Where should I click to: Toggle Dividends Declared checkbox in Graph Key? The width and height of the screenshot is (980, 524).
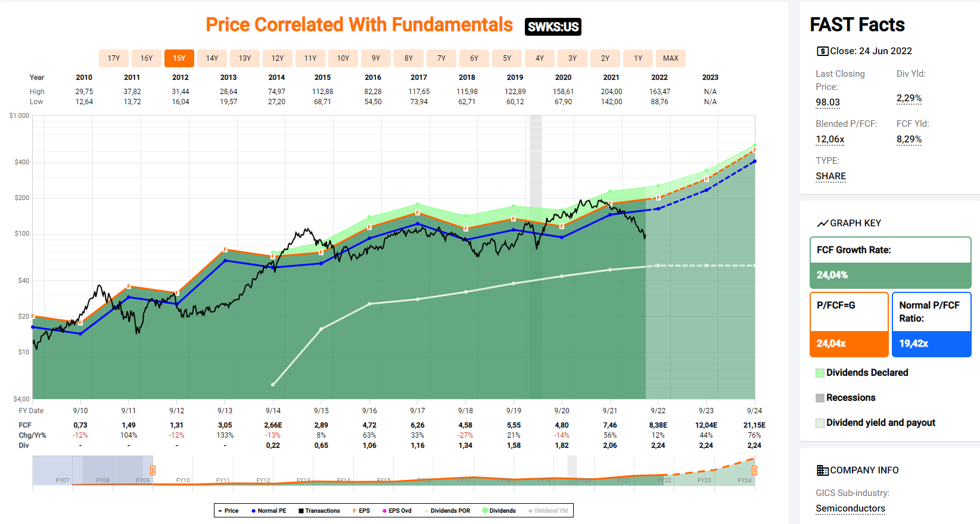pos(820,373)
